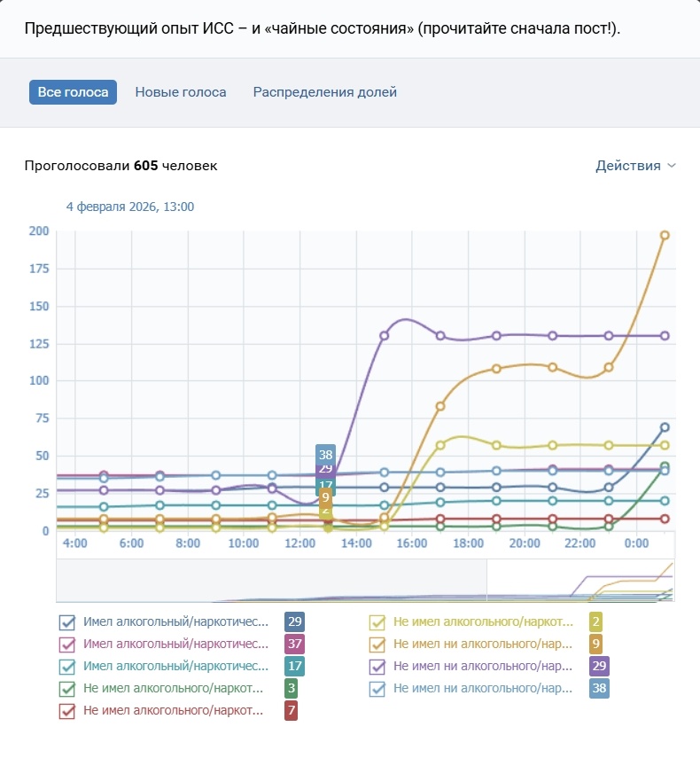Open the "Распределения долей" tab
The width and height of the screenshot is (700, 758).
(324, 91)
